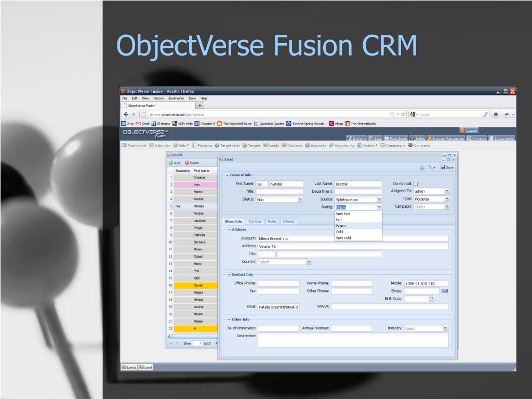Select Very hot rating option

pos(358,214)
